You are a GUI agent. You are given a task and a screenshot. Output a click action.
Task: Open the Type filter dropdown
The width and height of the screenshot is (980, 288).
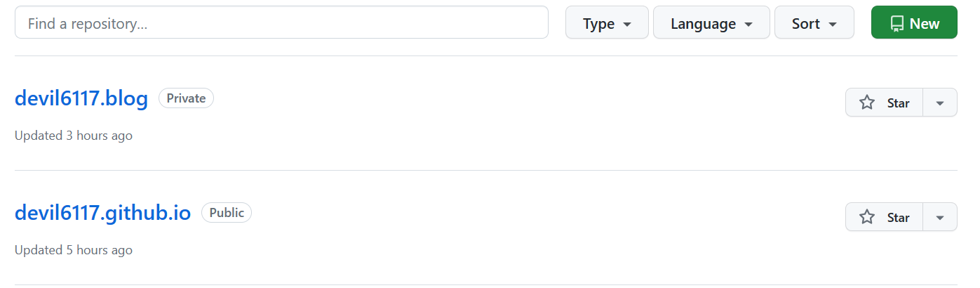tap(607, 23)
